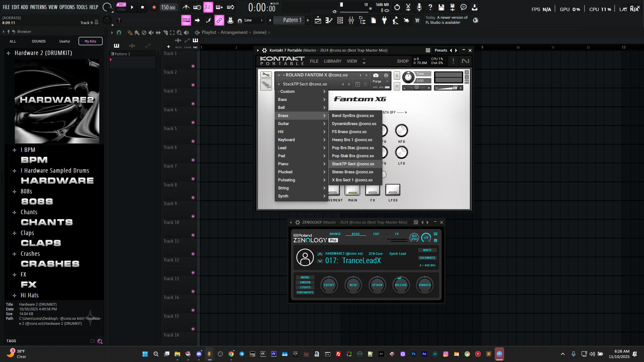This screenshot has height=362, width=644.
Task: Click the save project floppy icon
Action: 441,7
